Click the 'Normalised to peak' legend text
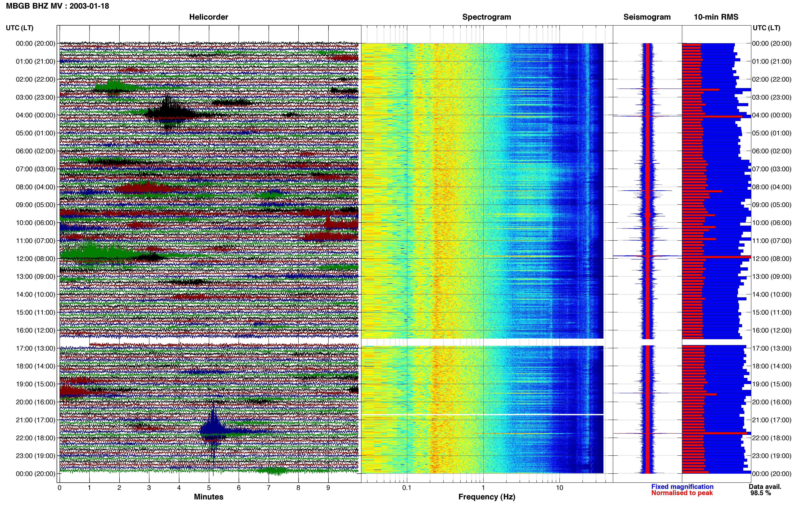Viewport: 812px width, 508px height. [682, 493]
